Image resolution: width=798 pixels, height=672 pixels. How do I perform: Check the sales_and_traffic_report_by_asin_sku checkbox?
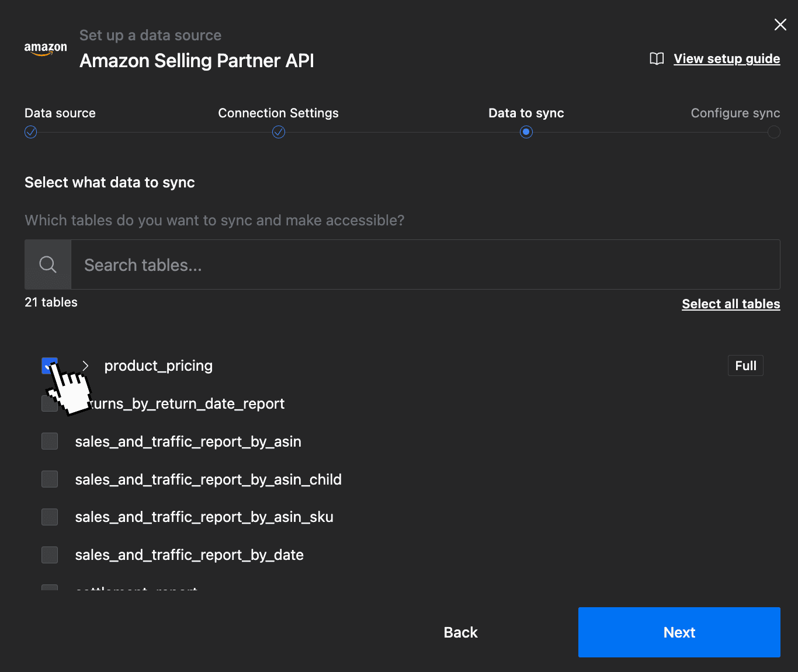[50, 517]
